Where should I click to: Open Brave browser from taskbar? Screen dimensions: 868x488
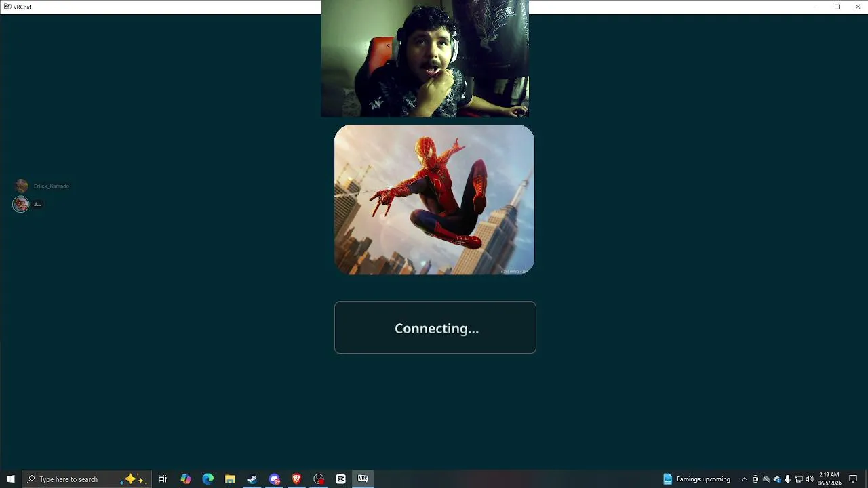[296, 479]
